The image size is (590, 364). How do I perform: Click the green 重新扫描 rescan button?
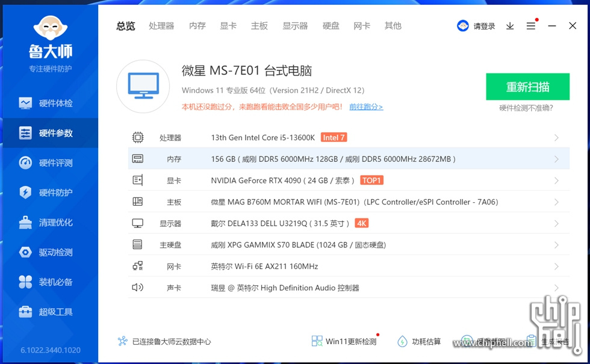[x=527, y=87]
